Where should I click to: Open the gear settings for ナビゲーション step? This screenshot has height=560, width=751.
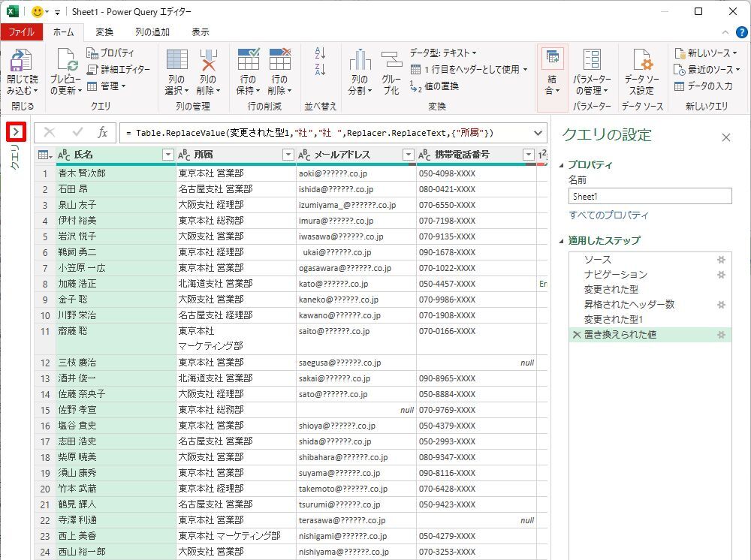tap(721, 275)
